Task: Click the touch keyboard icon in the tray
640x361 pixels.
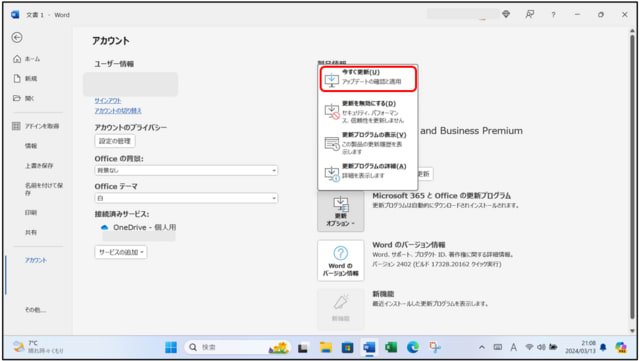Action: pyautogui.click(x=498, y=347)
